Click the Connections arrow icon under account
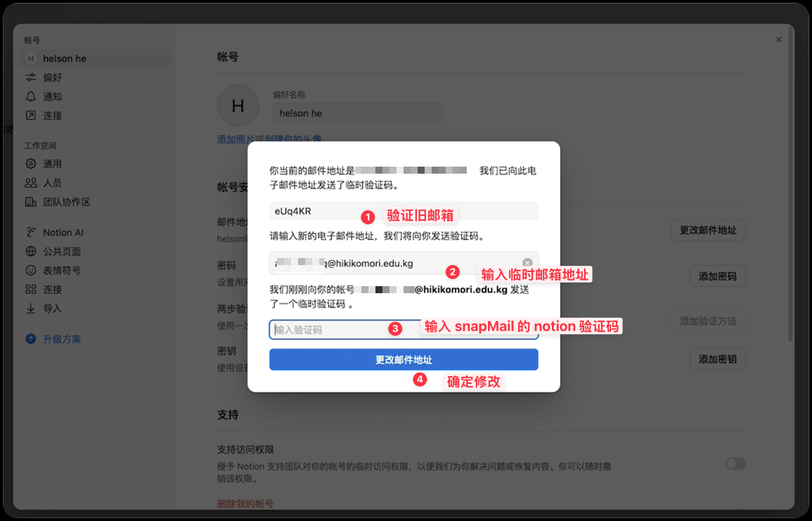 (31, 115)
